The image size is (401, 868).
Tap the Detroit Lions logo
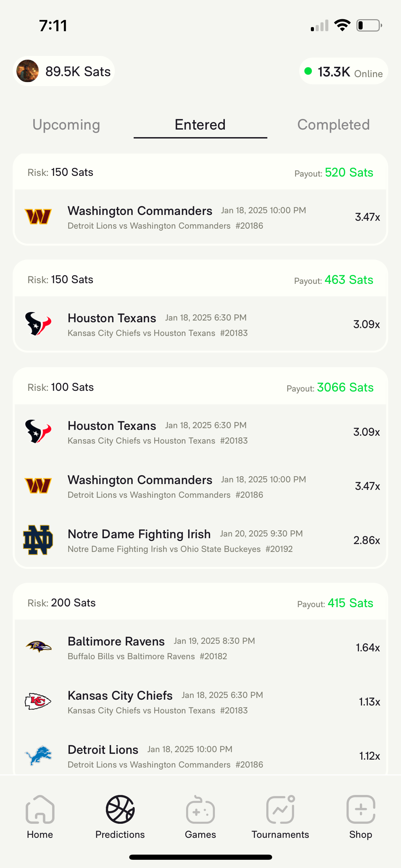[x=38, y=756]
